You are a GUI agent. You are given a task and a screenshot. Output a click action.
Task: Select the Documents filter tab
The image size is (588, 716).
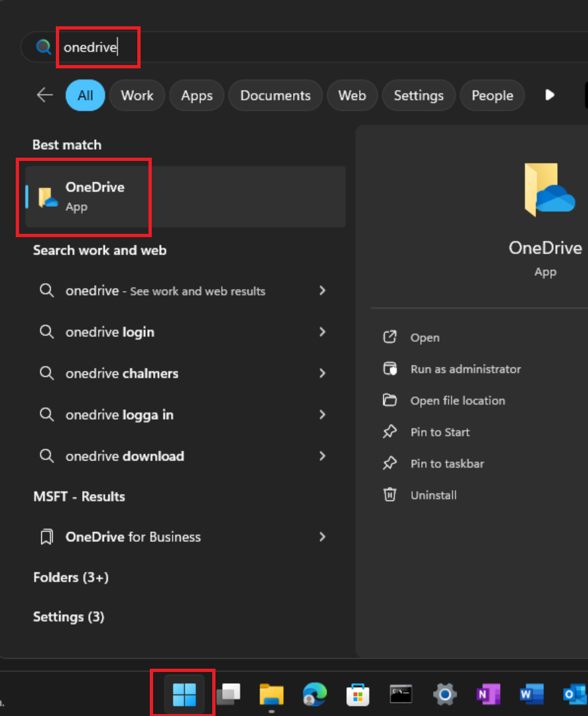click(x=275, y=95)
